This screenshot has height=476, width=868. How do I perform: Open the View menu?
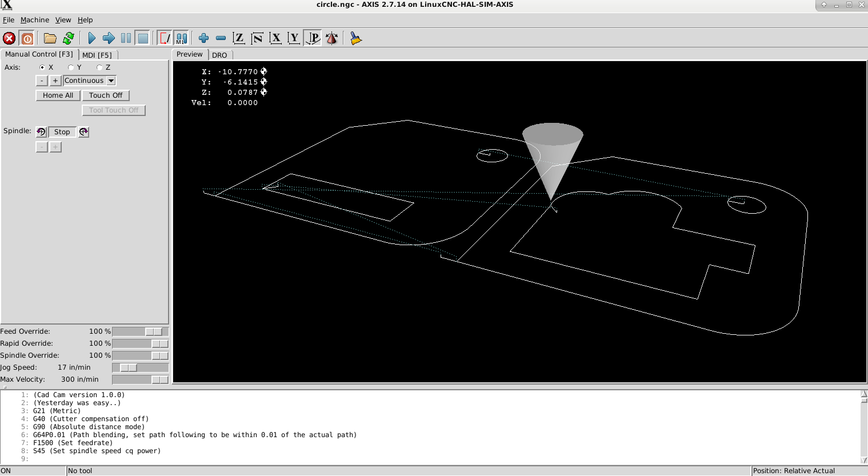tap(63, 20)
